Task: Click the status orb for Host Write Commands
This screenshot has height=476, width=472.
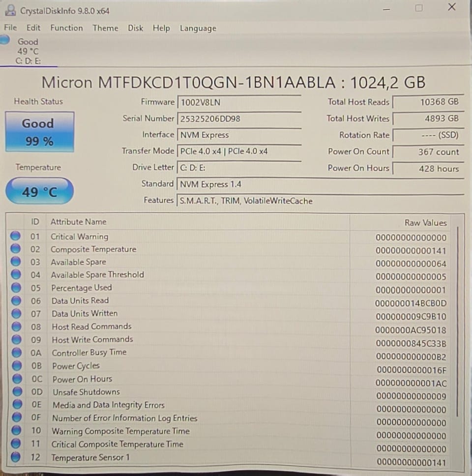Action: click(x=16, y=339)
